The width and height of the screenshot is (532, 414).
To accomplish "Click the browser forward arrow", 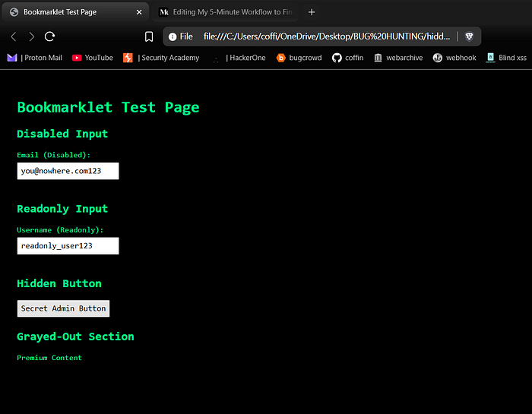I will pyautogui.click(x=32, y=36).
